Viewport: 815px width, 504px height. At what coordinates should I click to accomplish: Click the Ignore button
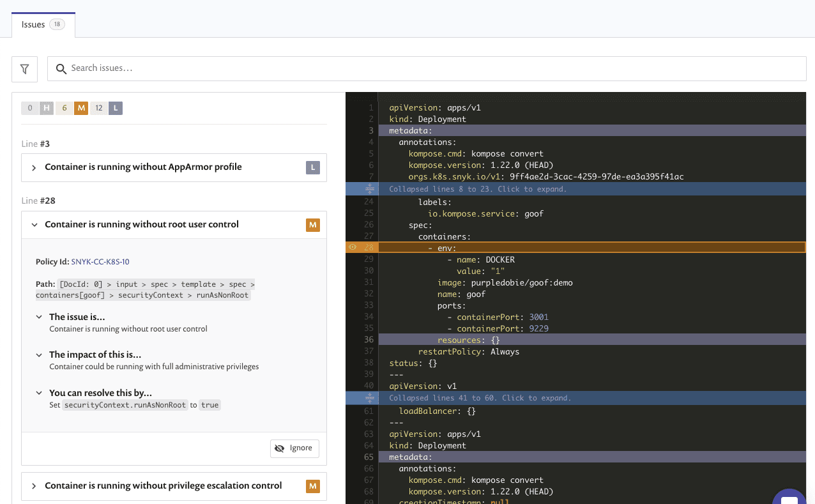pos(294,448)
